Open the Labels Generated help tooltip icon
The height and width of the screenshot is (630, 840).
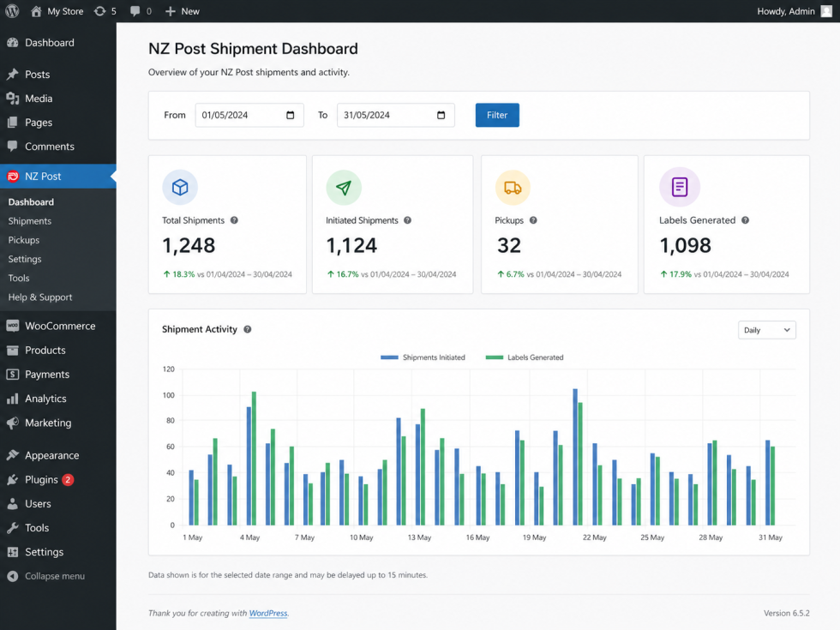coord(745,220)
